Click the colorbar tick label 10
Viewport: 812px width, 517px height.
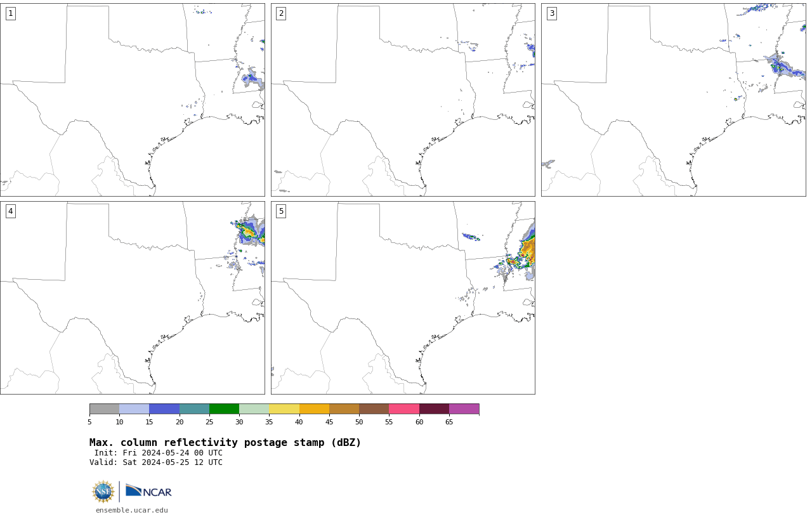pos(119,422)
